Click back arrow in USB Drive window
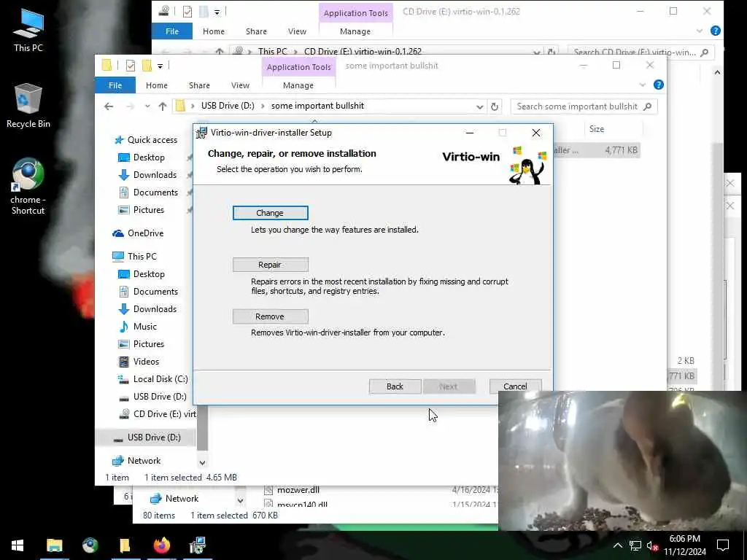Image resolution: width=747 pixels, height=560 pixels. tap(109, 106)
